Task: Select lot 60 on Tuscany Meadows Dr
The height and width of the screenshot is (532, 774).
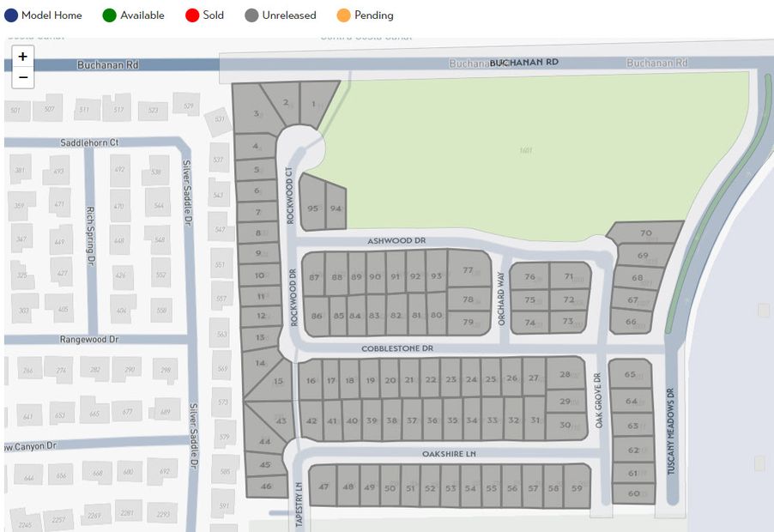Action: click(x=633, y=493)
